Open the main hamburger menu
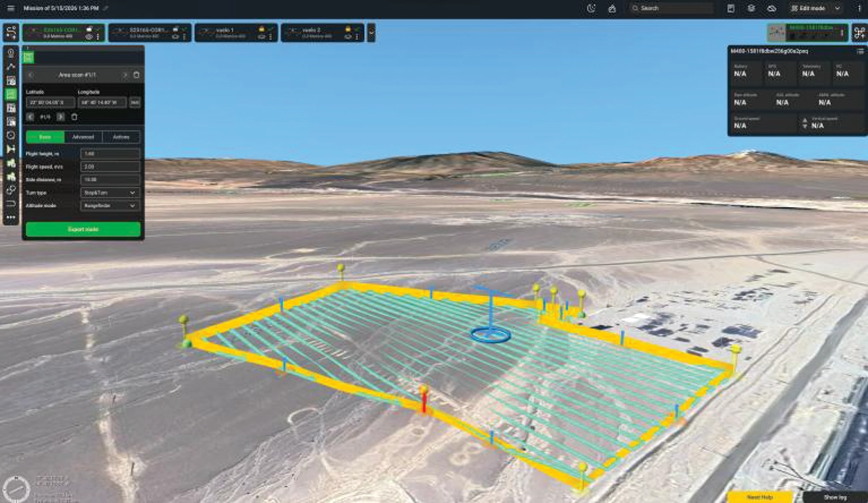This screenshot has height=503, width=868. point(10,8)
